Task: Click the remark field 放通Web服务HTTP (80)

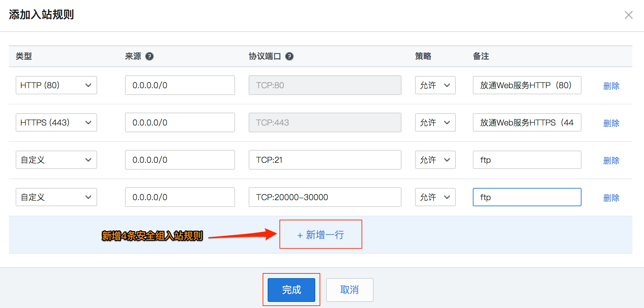Action: pos(527,85)
